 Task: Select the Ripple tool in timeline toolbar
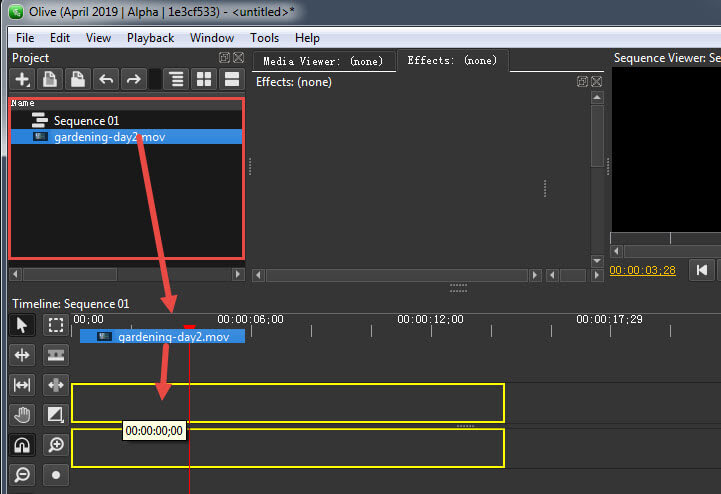[22, 355]
